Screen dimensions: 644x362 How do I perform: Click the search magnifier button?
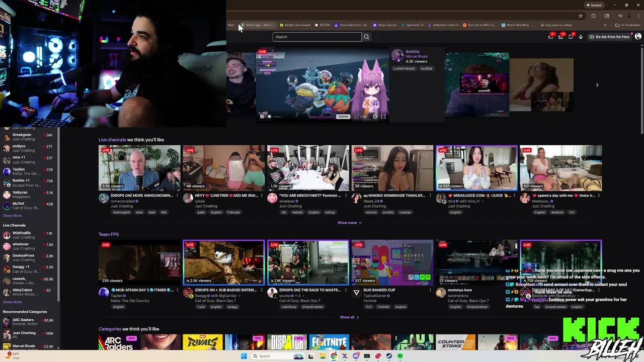click(366, 37)
